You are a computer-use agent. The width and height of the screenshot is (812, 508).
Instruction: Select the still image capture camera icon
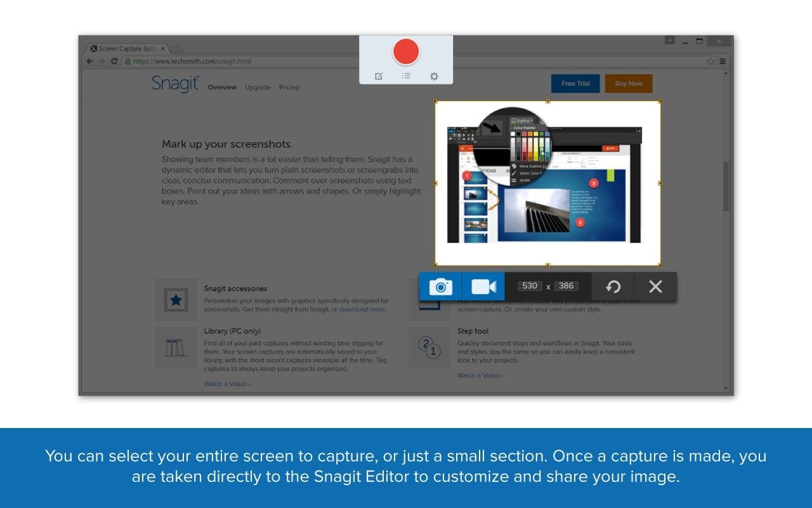[441, 286]
